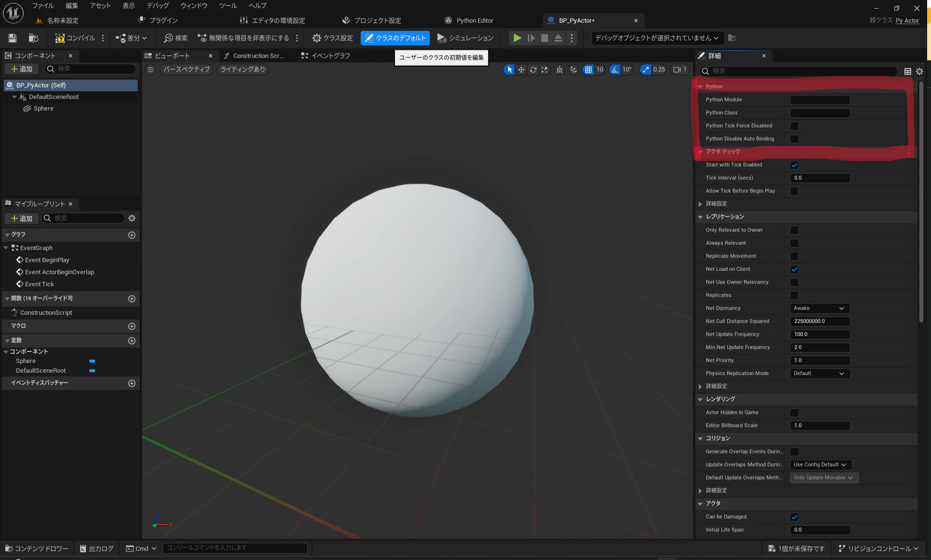Click the クラス設定 button

coord(333,38)
